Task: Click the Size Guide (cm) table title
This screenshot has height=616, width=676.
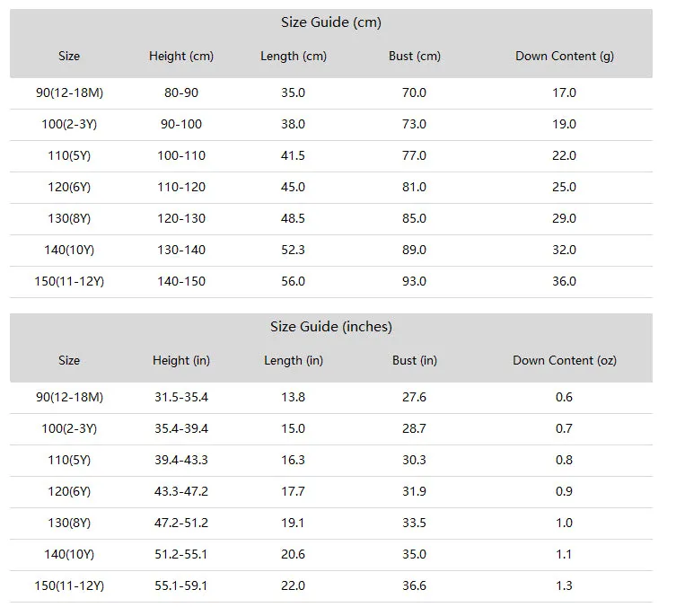Action: click(331, 22)
